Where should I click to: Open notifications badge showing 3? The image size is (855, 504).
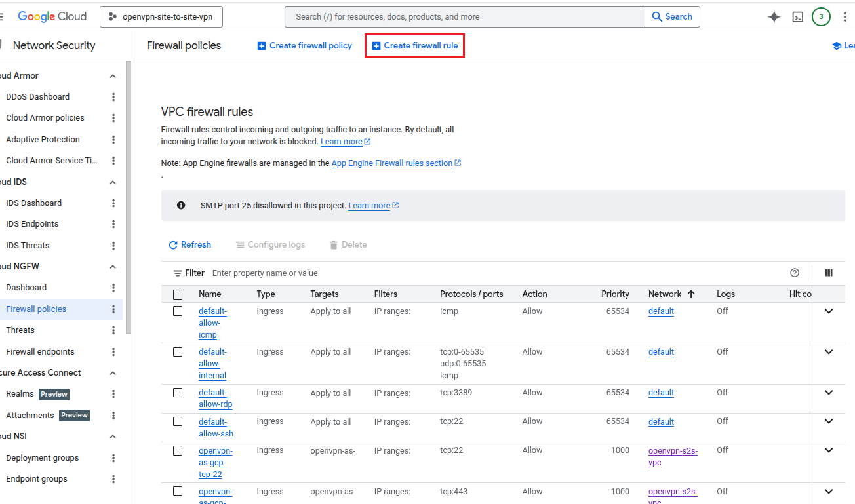(x=821, y=17)
